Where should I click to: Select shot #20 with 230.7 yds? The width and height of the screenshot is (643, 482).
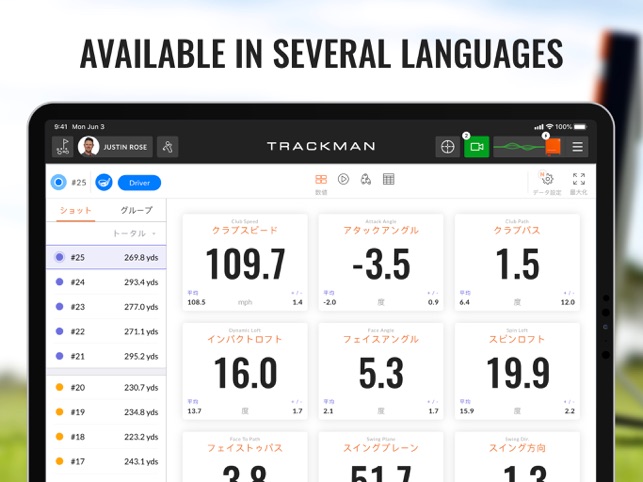click(x=106, y=388)
